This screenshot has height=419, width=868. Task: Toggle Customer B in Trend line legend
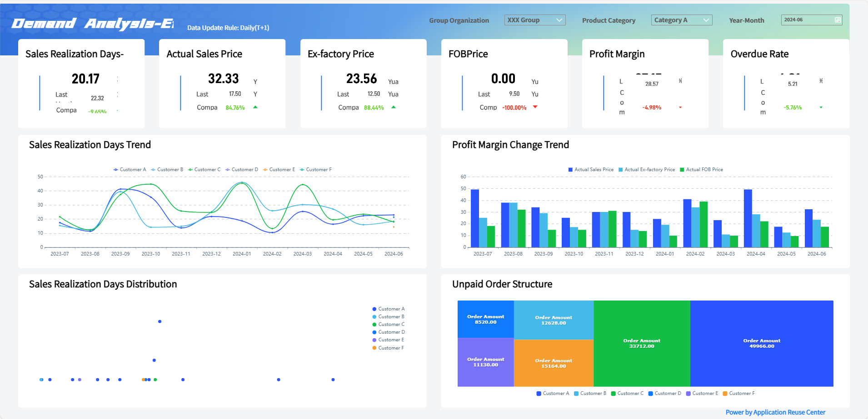click(167, 170)
